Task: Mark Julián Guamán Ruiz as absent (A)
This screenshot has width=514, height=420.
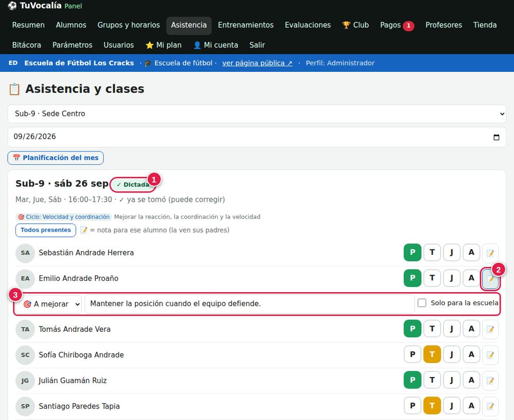Action: point(471,380)
